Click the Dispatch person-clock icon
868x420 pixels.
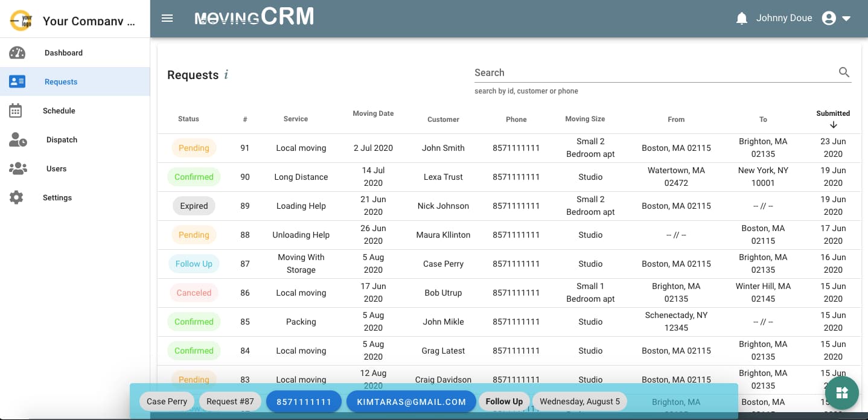point(18,139)
